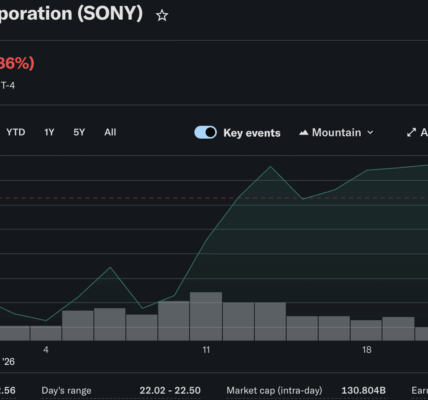Select the 1Y time range
Screen dimensions: 428x400
click(x=49, y=132)
